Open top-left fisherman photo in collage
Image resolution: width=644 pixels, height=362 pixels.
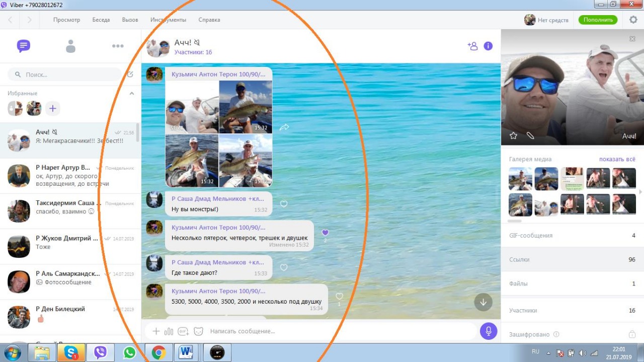[x=192, y=107]
